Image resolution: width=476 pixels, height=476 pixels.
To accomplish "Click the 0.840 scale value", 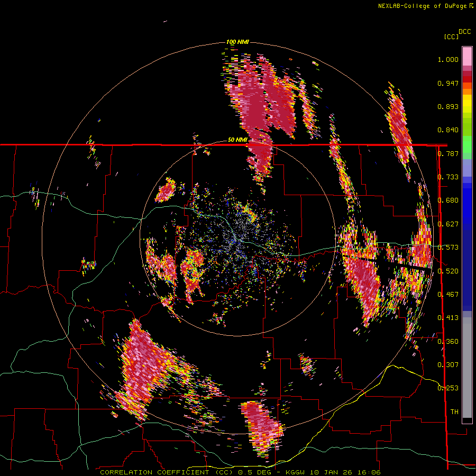I will (x=448, y=130).
